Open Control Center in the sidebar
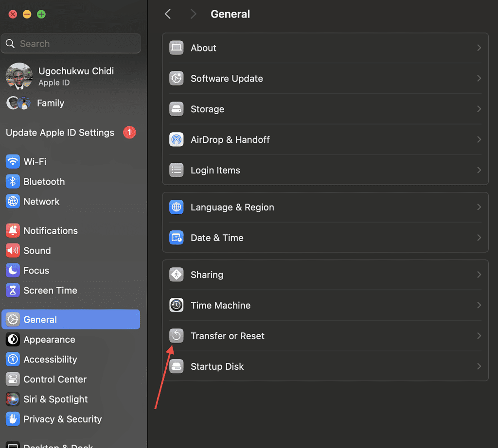Screen dimensions: 498x448 click(x=54, y=379)
